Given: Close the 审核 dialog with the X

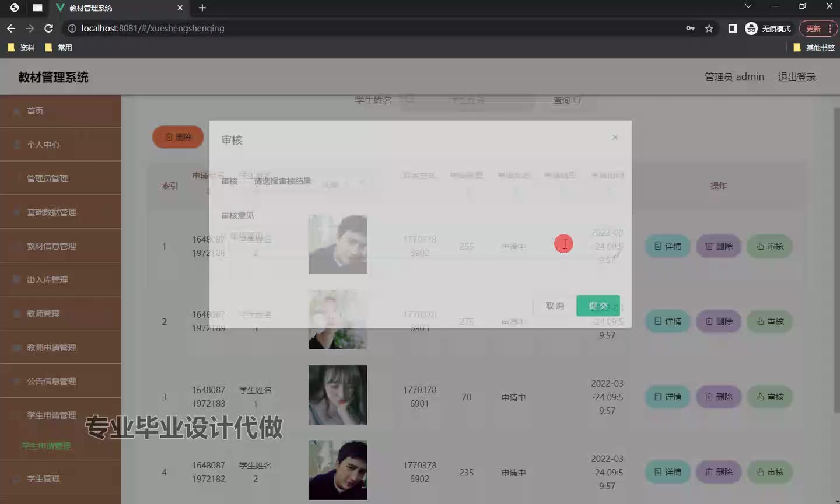Looking at the screenshot, I should pyautogui.click(x=615, y=138).
